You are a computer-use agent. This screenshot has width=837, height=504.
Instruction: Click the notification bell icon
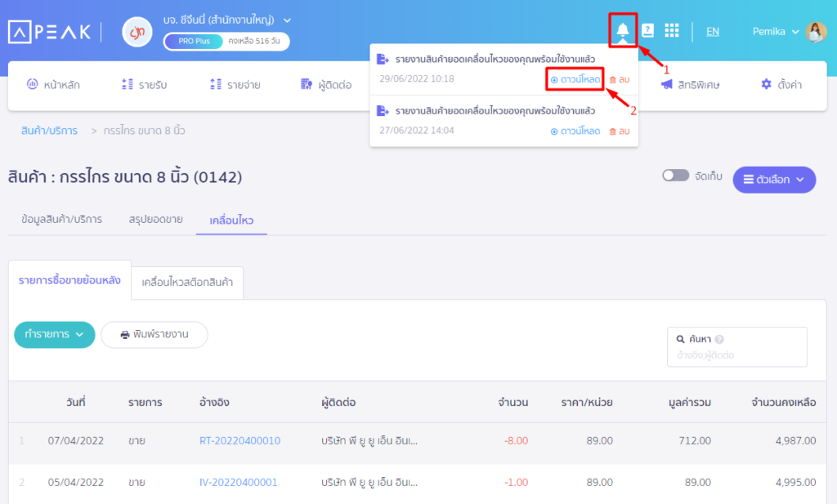(x=623, y=31)
